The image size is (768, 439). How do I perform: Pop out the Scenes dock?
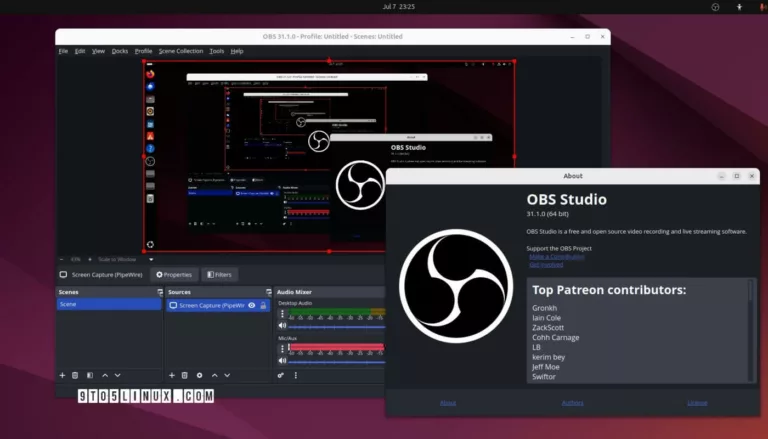pyautogui.click(x=160, y=292)
